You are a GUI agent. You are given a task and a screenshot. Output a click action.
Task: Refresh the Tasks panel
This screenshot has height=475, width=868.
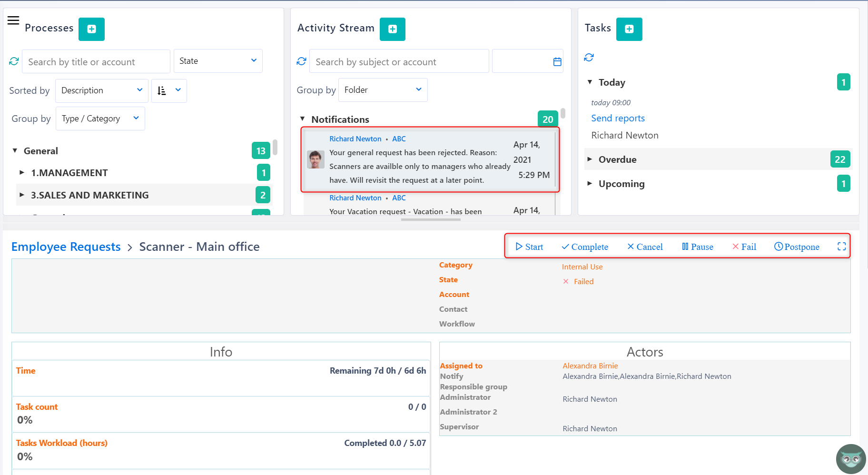pos(589,58)
